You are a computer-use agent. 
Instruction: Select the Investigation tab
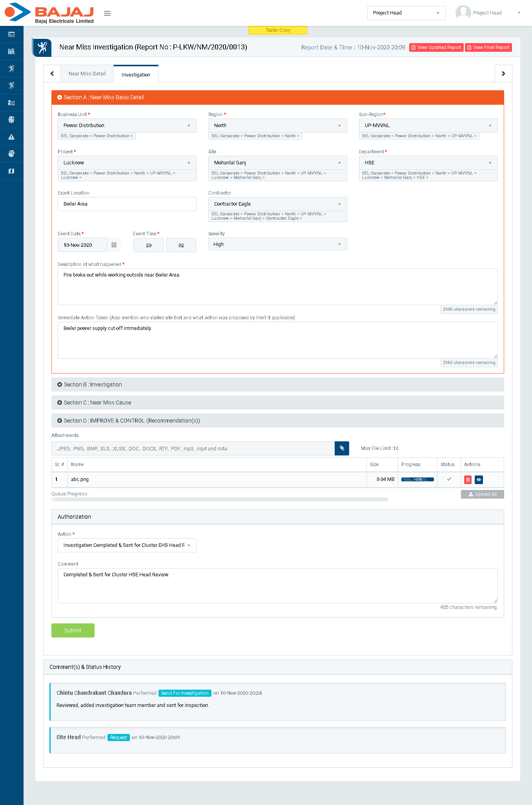tap(136, 75)
